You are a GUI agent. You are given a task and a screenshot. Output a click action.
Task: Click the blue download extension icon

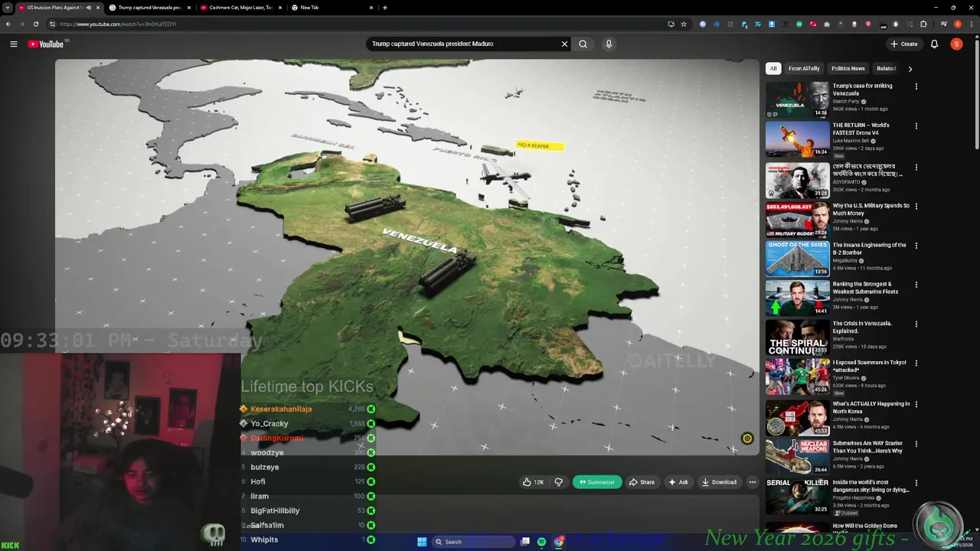pos(772,24)
